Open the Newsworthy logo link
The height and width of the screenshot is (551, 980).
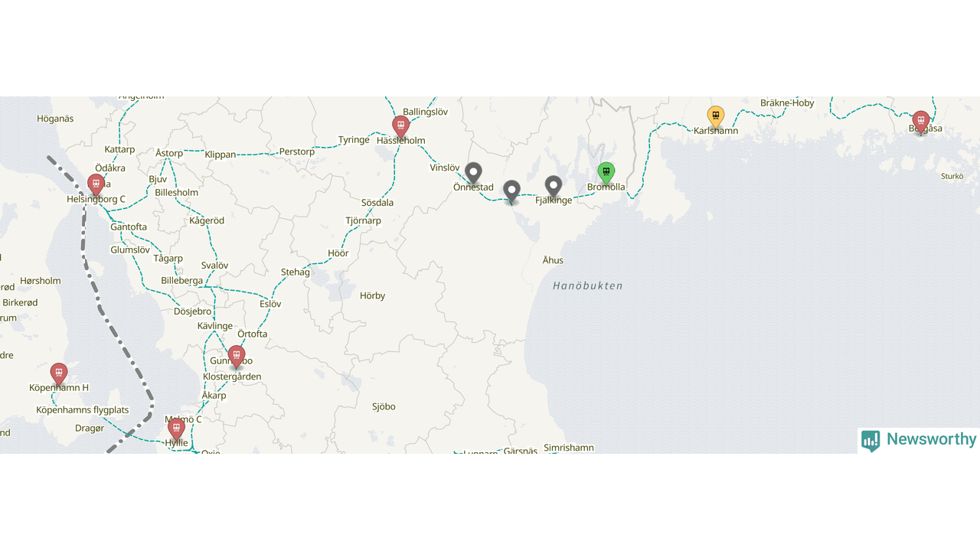919,440
